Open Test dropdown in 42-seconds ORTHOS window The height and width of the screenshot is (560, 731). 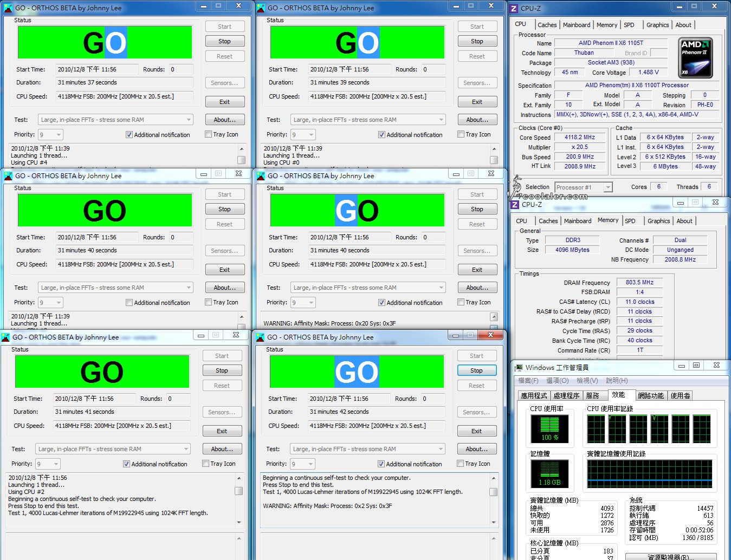(x=367, y=449)
